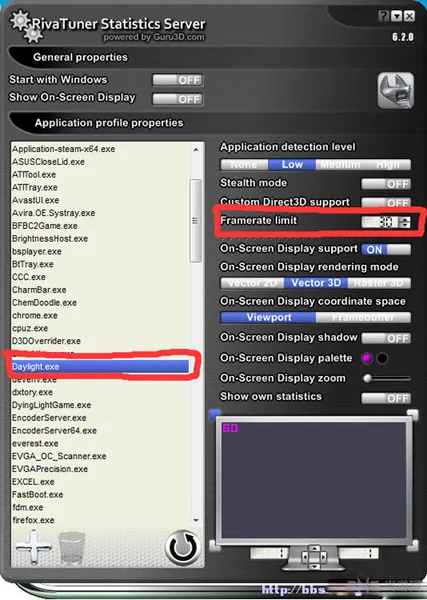This screenshot has height=600, width=427.
Task: Choose Framebuffer coordinate space
Action: pos(363,318)
